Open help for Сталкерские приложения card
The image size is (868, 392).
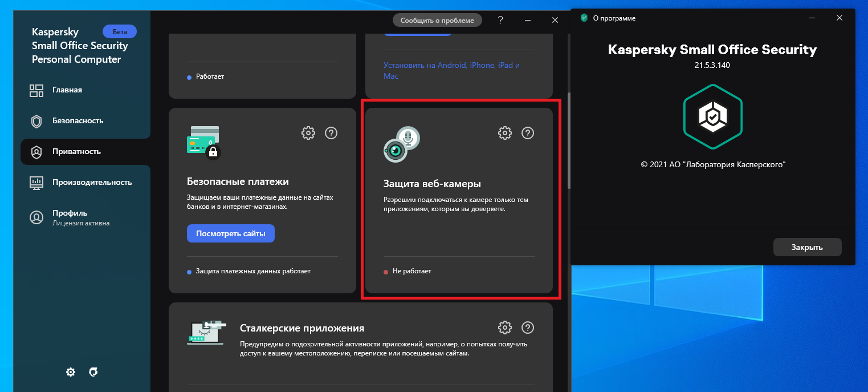(528, 328)
